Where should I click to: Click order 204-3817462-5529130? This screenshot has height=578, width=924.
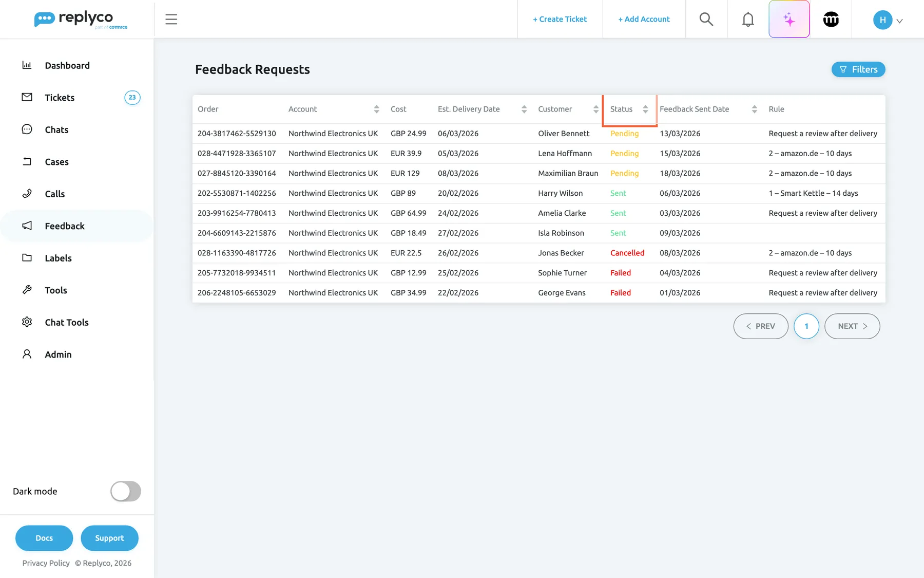tap(237, 134)
